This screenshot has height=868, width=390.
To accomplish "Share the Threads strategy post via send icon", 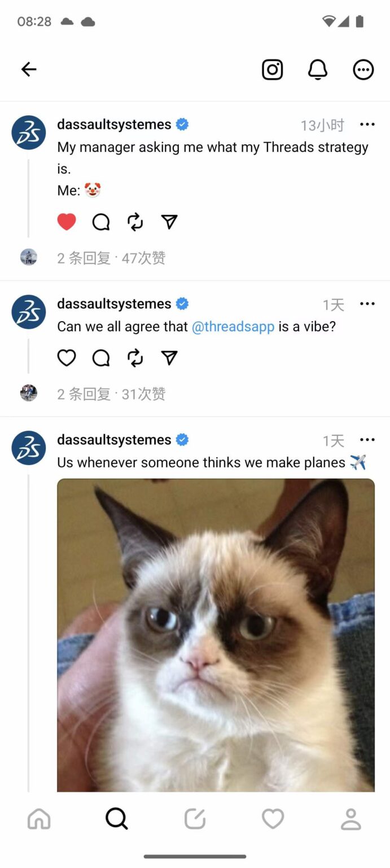I will coord(169,222).
